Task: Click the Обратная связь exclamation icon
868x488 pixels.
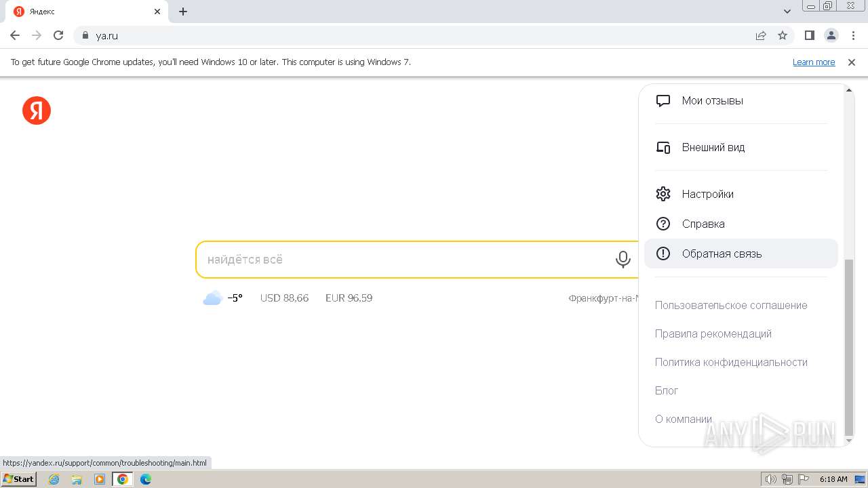Action: [x=663, y=253]
